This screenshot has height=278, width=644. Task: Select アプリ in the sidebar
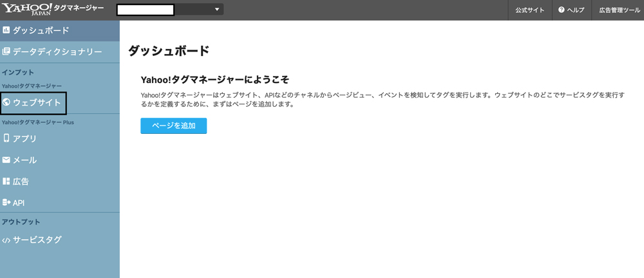60,138
